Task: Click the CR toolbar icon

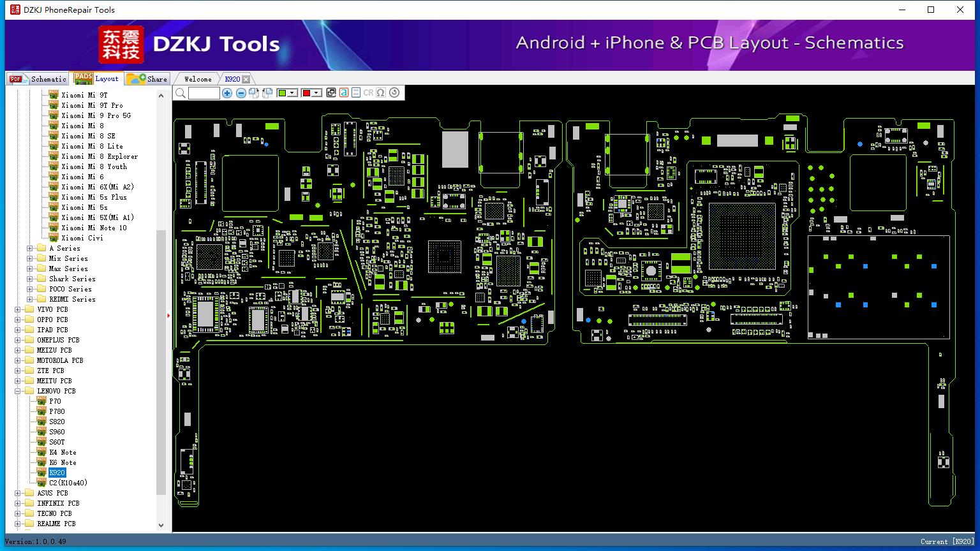Action: click(x=368, y=93)
